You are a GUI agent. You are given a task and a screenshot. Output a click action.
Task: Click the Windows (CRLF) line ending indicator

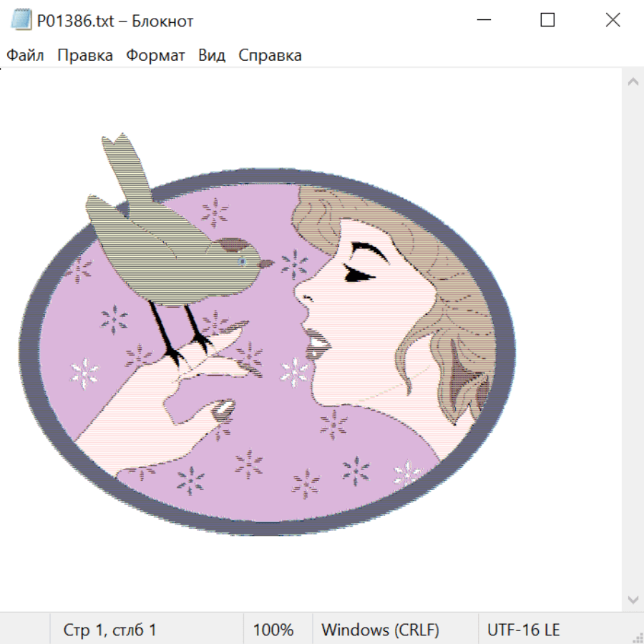[380, 630]
